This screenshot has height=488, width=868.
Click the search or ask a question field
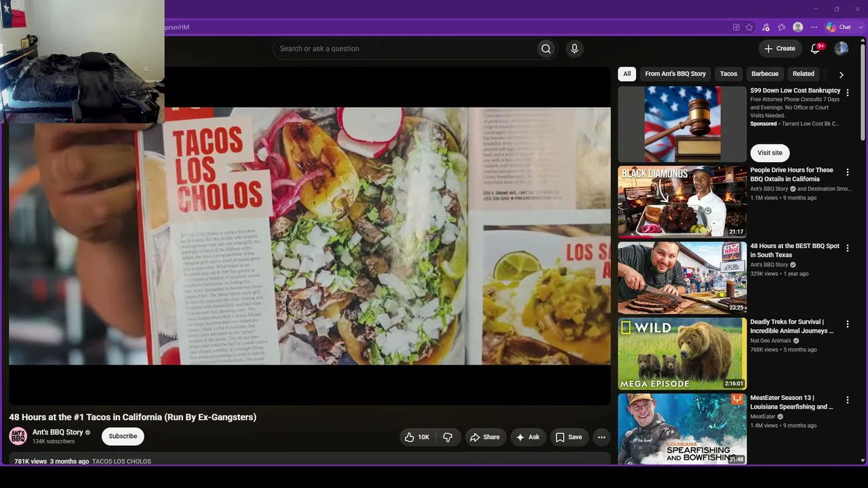404,49
